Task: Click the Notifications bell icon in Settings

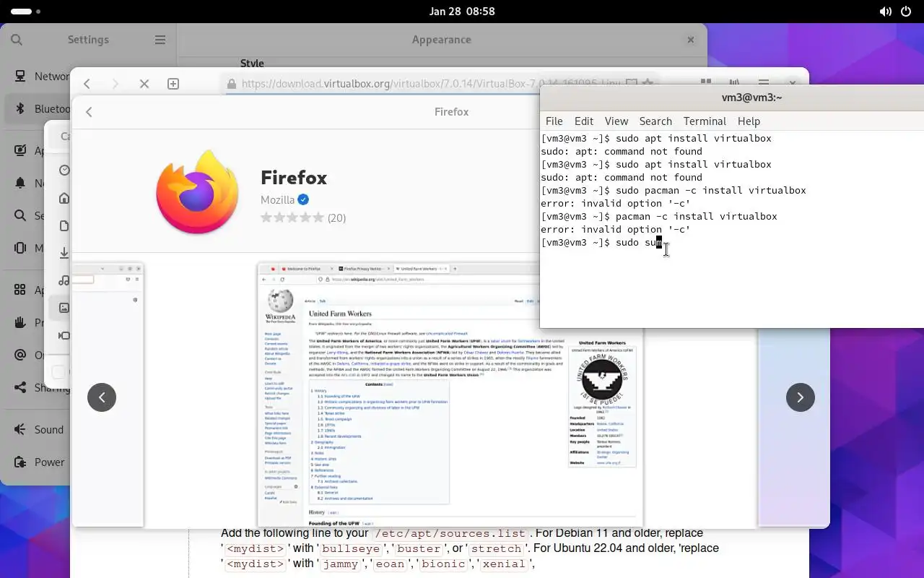Action: tap(20, 183)
